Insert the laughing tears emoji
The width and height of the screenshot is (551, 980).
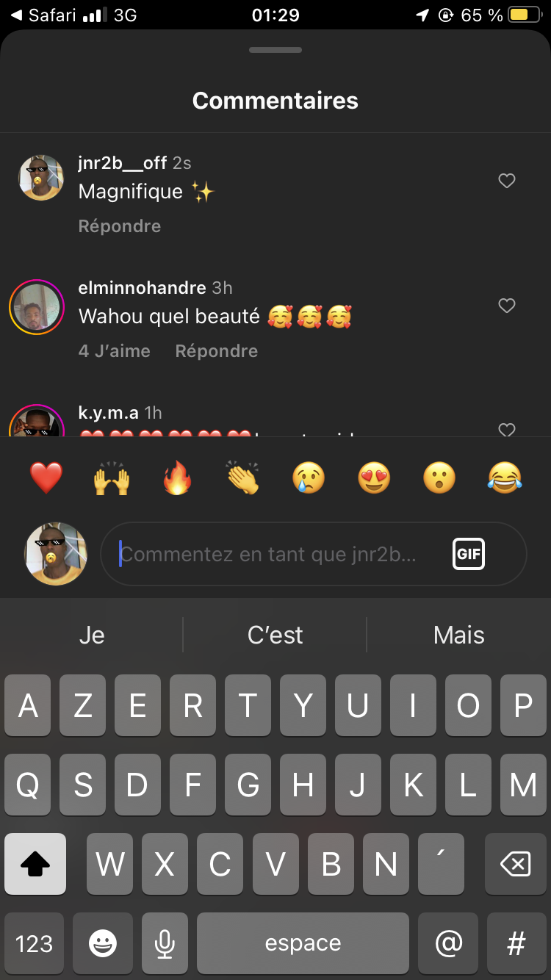coord(505,479)
